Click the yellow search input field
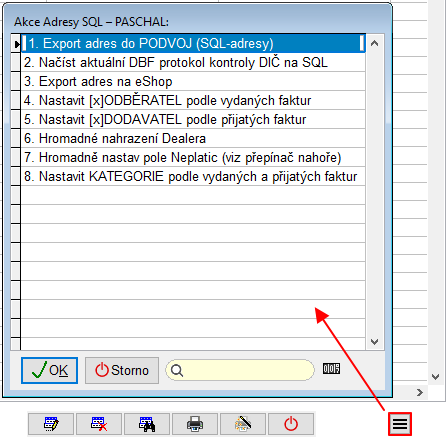This screenshot has height=439, width=448. (x=240, y=370)
